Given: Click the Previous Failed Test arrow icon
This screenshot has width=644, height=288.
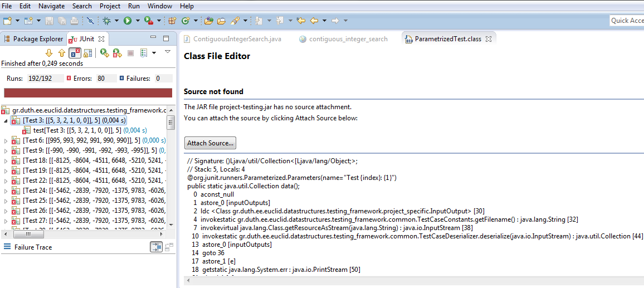Looking at the screenshot, I should (x=61, y=53).
